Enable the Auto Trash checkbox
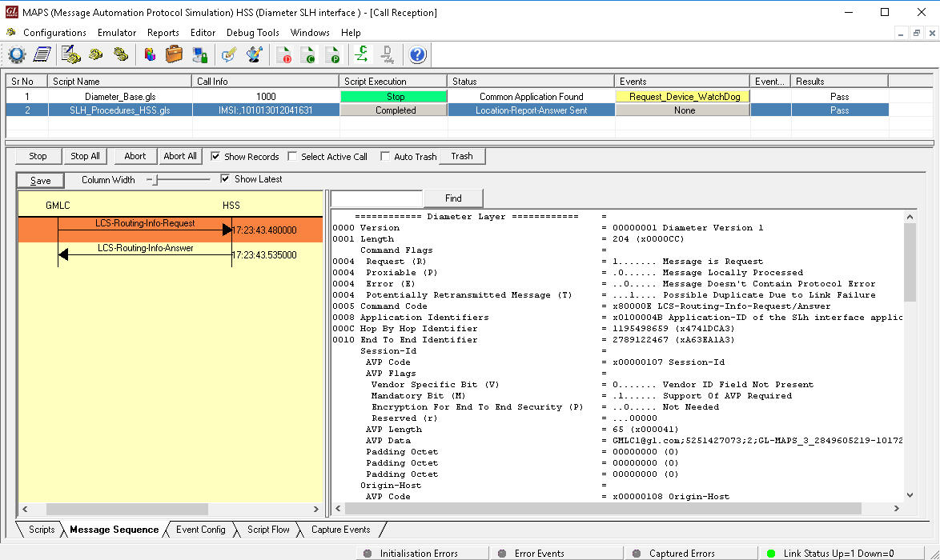The image size is (940, 560). pos(386,157)
